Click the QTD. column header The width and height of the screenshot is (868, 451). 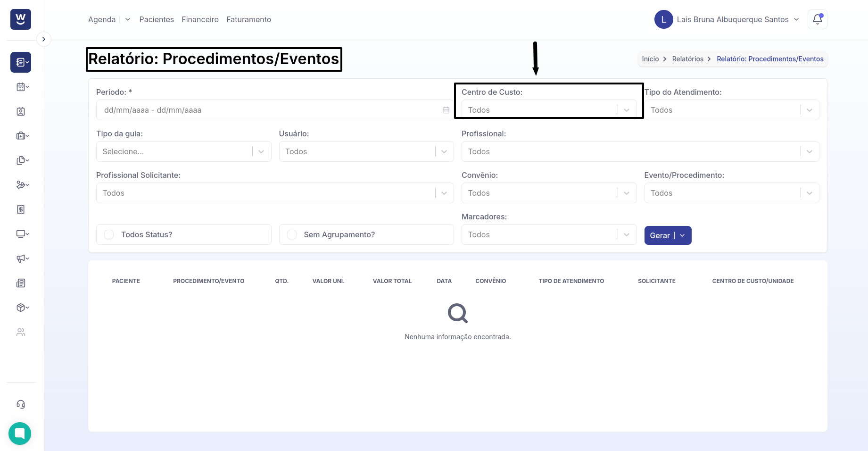[281, 281]
